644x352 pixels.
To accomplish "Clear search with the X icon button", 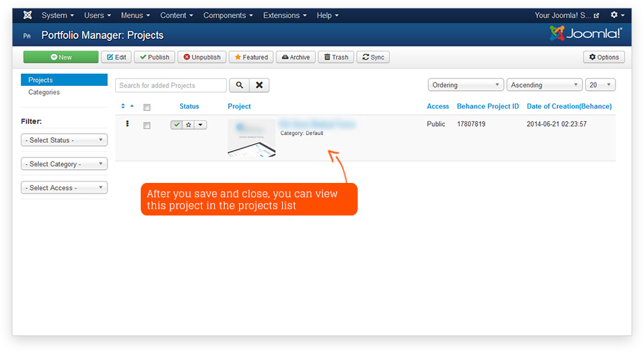I will [x=259, y=85].
